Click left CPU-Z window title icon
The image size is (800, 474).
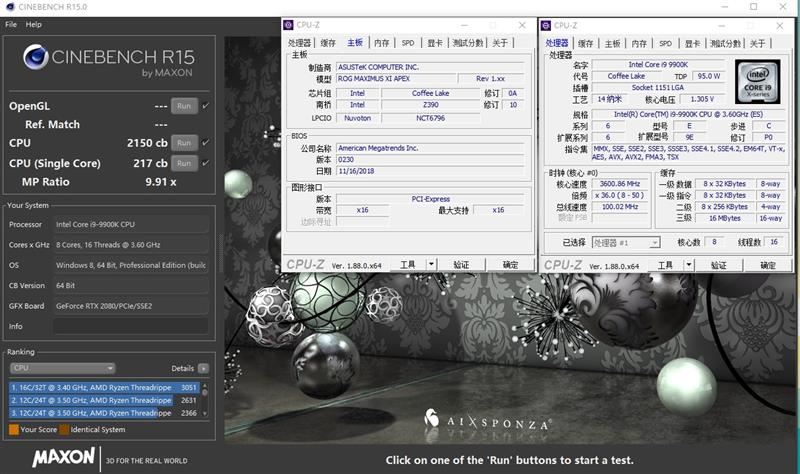pyautogui.click(x=289, y=24)
